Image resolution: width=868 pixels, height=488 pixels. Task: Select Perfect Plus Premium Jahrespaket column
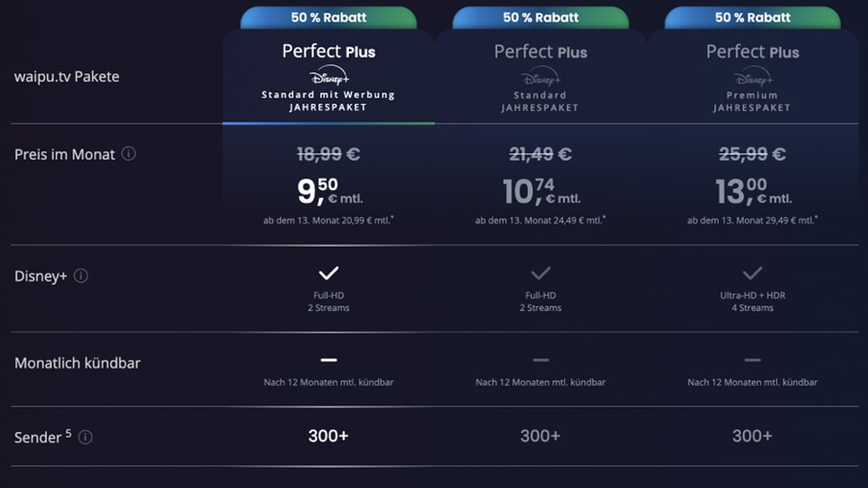pyautogui.click(x=752, y=52)
